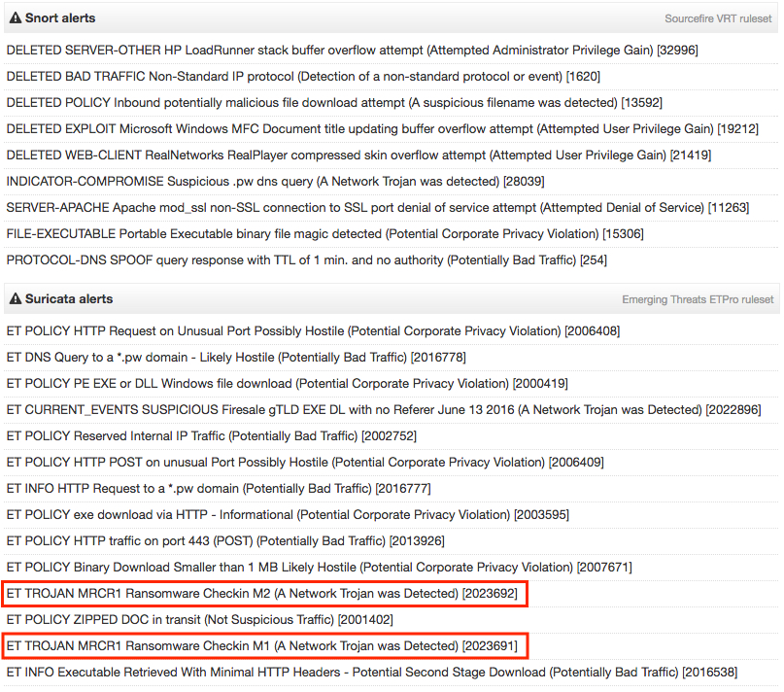This screenshot has width=784, height=692.
Task: Click the Emerging Threats ETPro ruleset label
Action: (x=698, y=299)
